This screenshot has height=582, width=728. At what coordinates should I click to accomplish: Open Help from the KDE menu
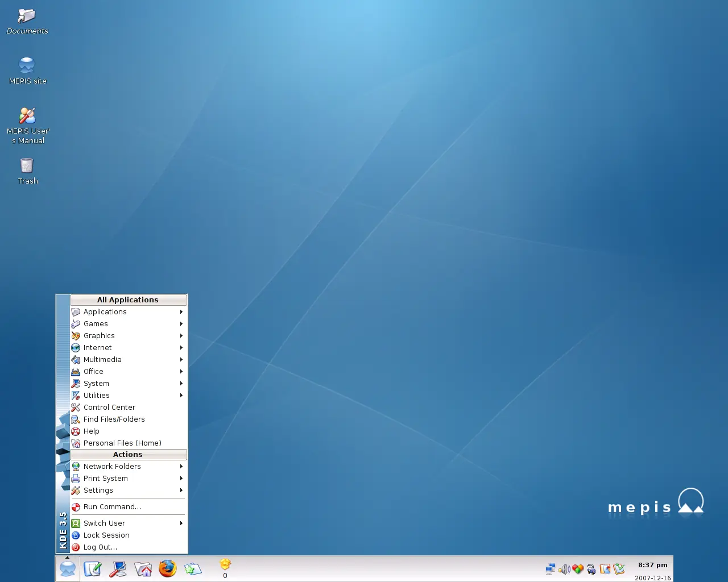pos(129,431)
